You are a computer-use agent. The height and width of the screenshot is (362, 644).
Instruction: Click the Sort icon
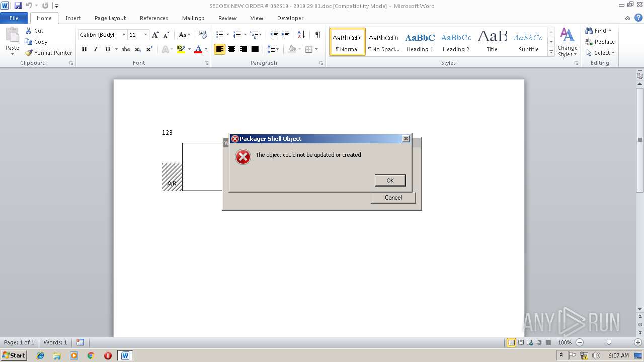pos(301,35)
